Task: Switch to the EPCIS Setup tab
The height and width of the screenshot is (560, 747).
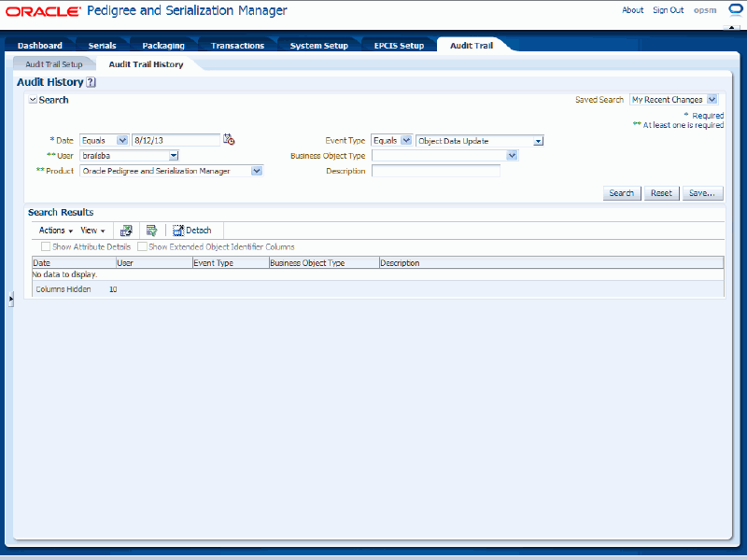Action: coord(399,46)
